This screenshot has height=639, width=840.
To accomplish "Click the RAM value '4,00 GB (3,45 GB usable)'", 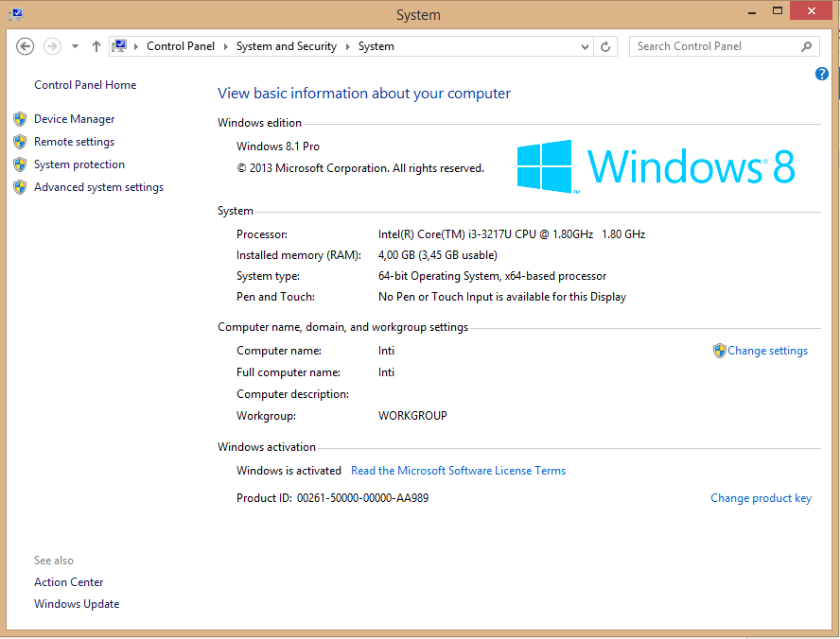I will (x=438, y=255).
